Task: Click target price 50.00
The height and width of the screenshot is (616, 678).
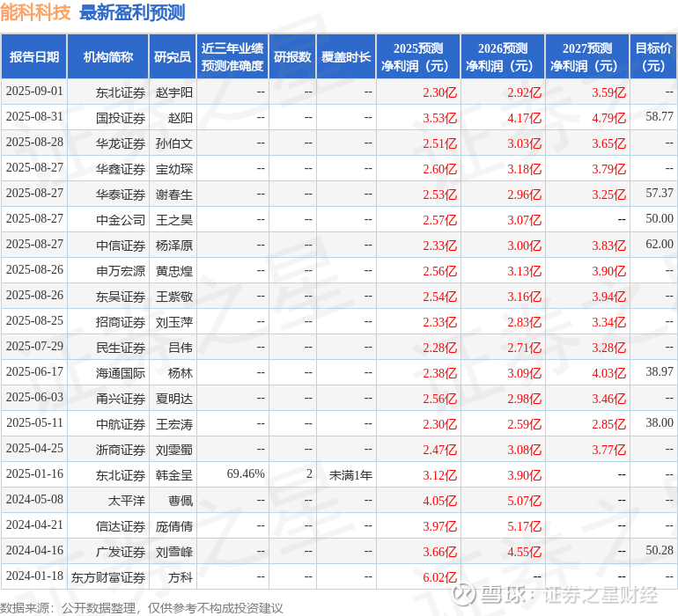Action: point(660,219)
